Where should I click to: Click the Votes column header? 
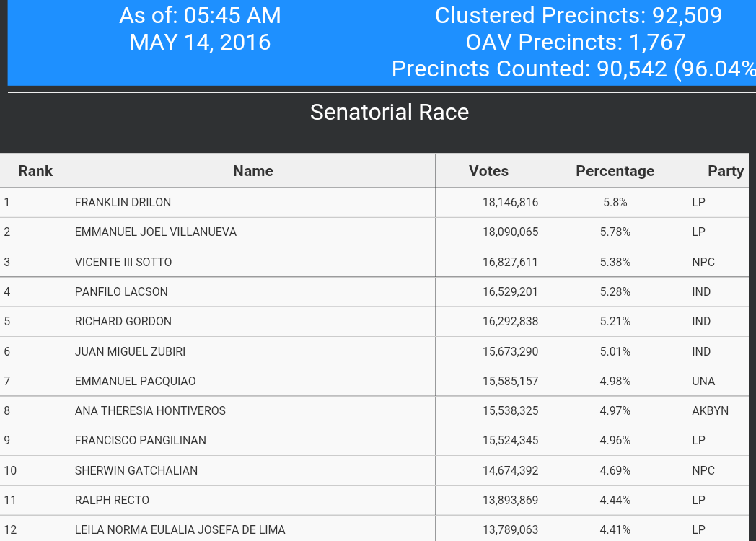click(x=488, y=171)
